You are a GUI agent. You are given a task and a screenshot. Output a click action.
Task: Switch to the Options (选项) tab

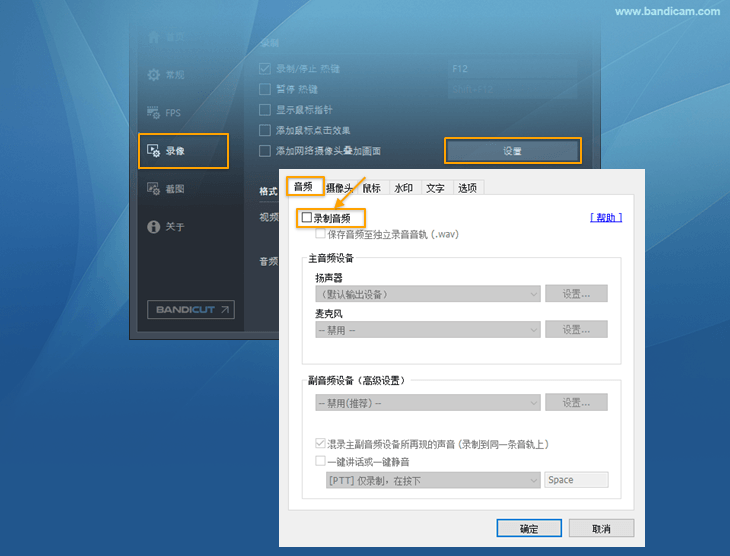(x=467, y=188)
